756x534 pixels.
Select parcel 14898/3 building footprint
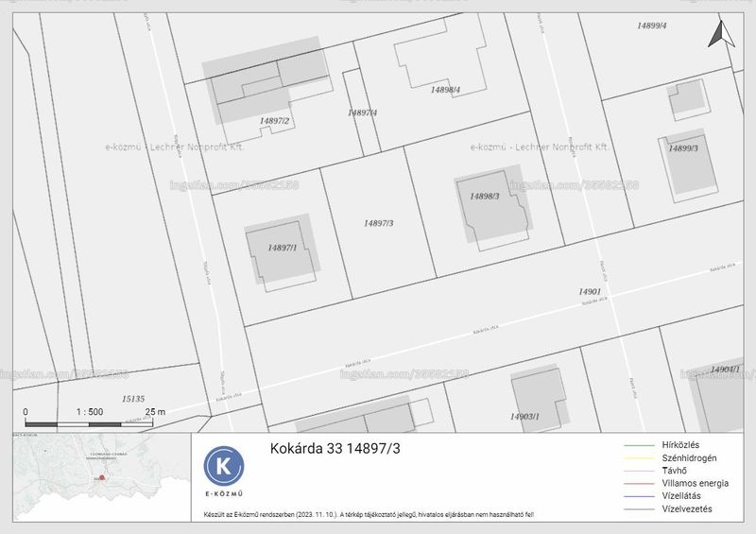tap(492, 207)
